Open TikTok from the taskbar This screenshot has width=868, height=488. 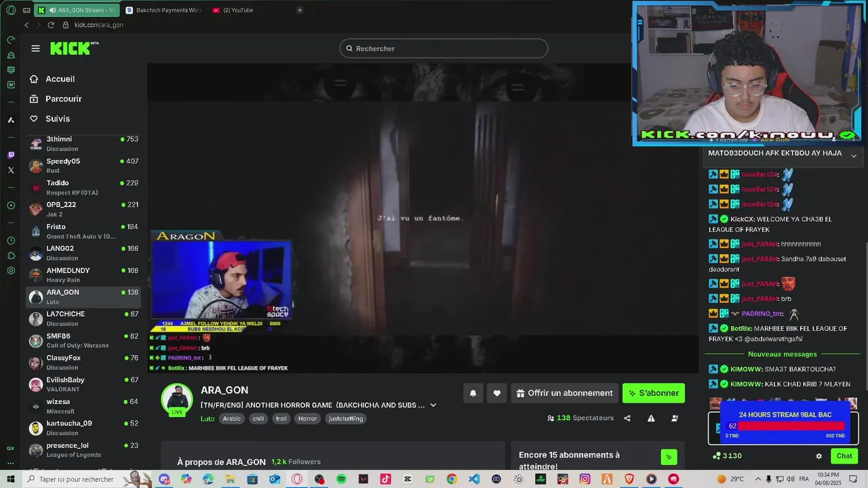(x=385, y=479)
